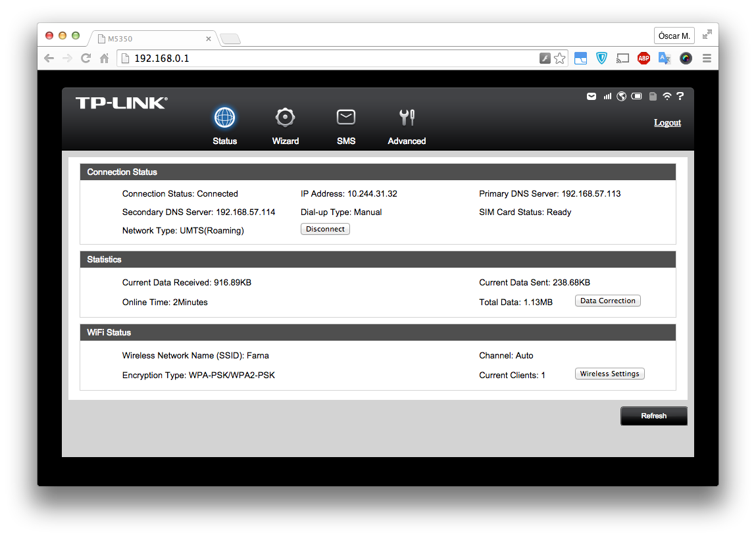Go back with browser back arrow
Screen dimensions: 756x538
click(49, 59)
